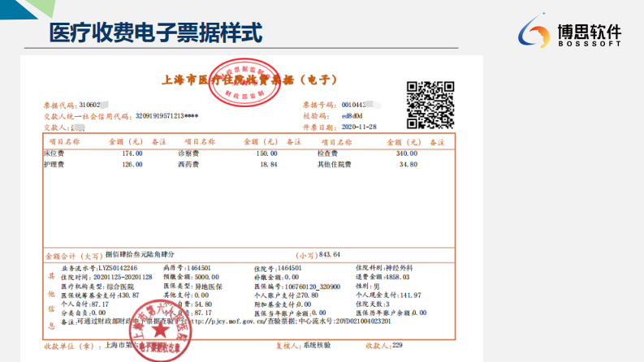Image resolution: width=644 pixels, height=362 pixels.
Task: Click 医保类型 异地医保
Action: tap(193, 287)
